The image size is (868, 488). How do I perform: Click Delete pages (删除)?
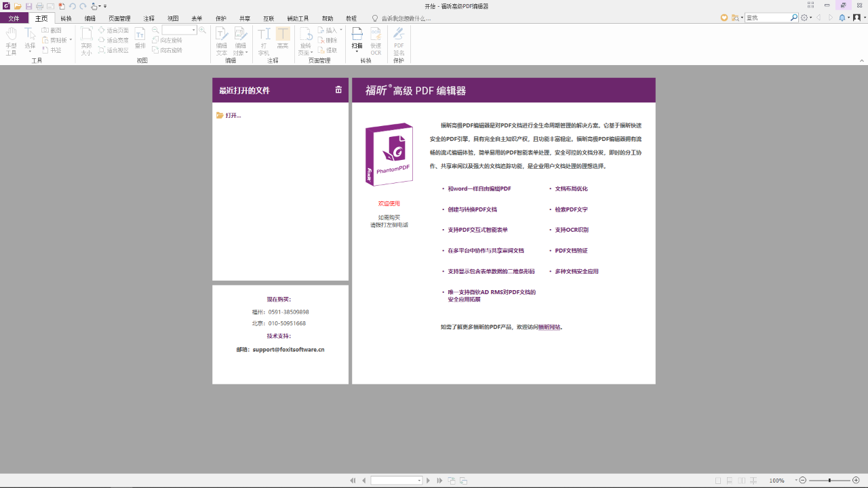click(x=328, y=40)
